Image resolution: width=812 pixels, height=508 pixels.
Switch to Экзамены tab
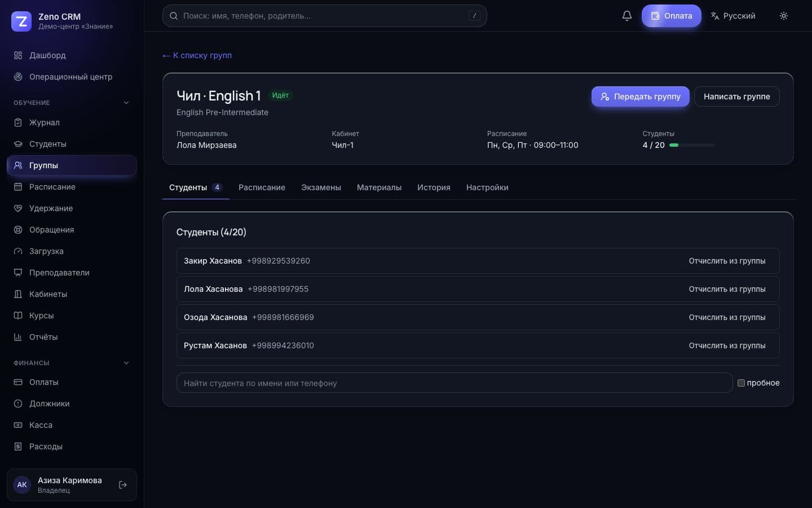point(321,187)
